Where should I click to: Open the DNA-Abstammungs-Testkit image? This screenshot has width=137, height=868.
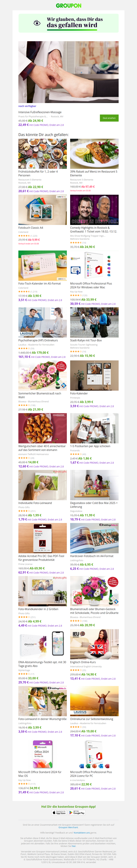pos(42,644)
